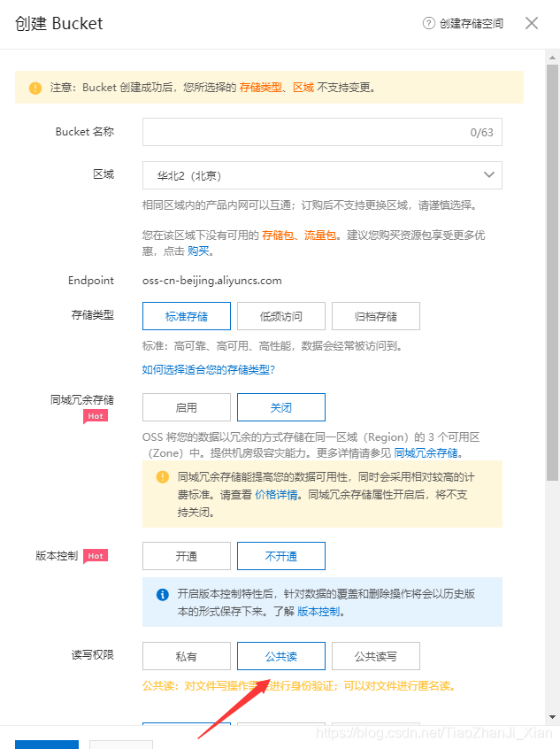Set 读写权限 to 私有

click(186, 656)
